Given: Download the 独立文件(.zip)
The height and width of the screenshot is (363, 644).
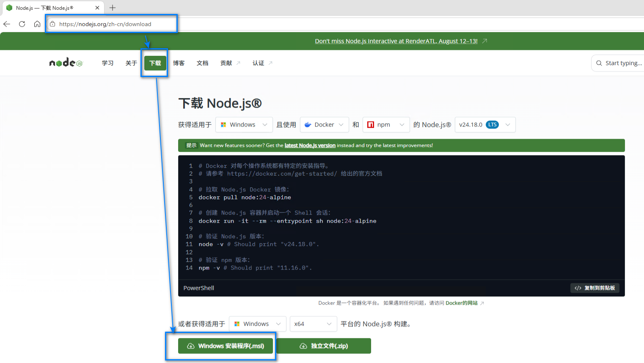Looking at the screenshot, I should coord(324,346).
